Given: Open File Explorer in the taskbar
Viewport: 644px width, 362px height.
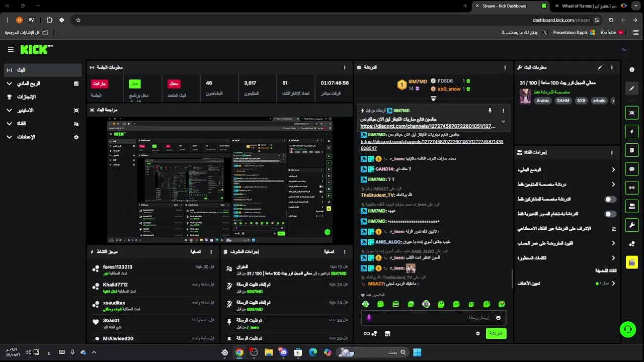Looking at the screenshot, I should pyautogui.click(x=269, y=352).
